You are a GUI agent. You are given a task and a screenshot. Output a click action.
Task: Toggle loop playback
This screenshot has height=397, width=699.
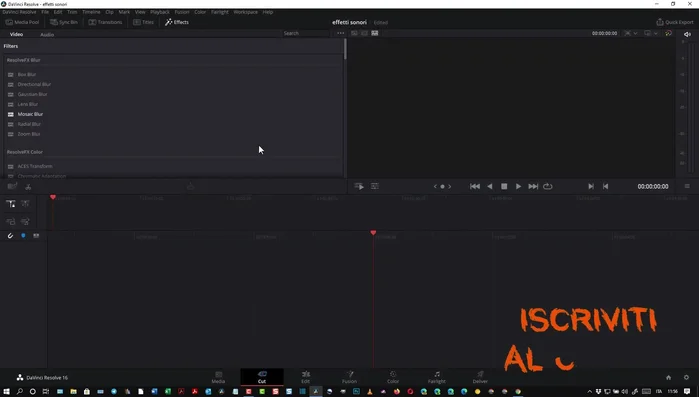click(x=548, y=186)
